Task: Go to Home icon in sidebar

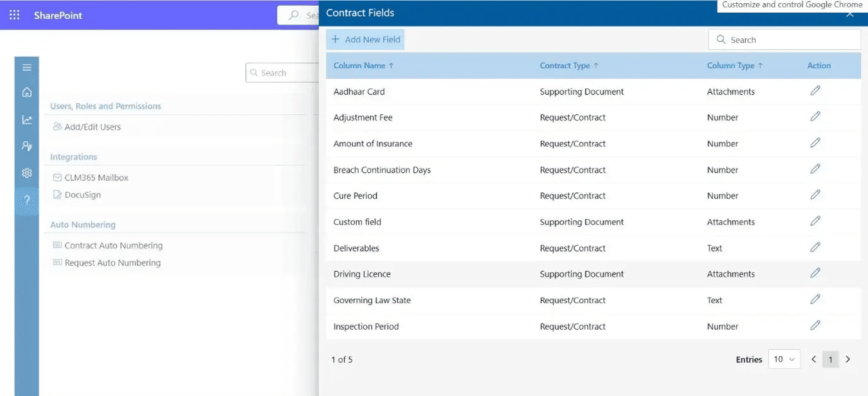Action: coord(26,93)
